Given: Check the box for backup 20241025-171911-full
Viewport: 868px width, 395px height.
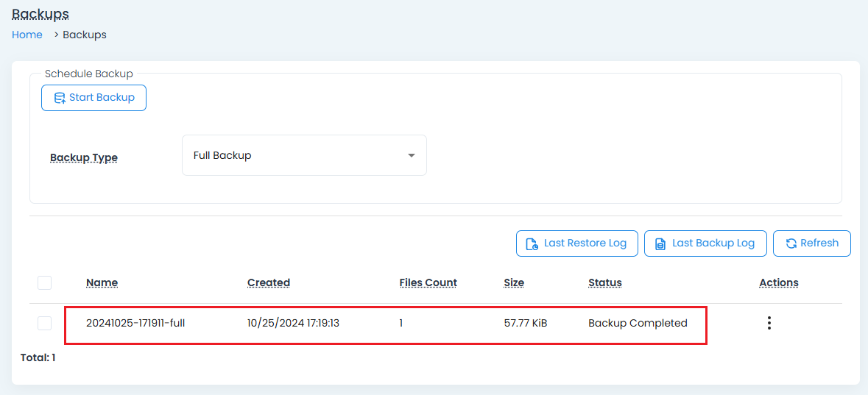Looking at the screenshot, I should click(x=45, y=323).
